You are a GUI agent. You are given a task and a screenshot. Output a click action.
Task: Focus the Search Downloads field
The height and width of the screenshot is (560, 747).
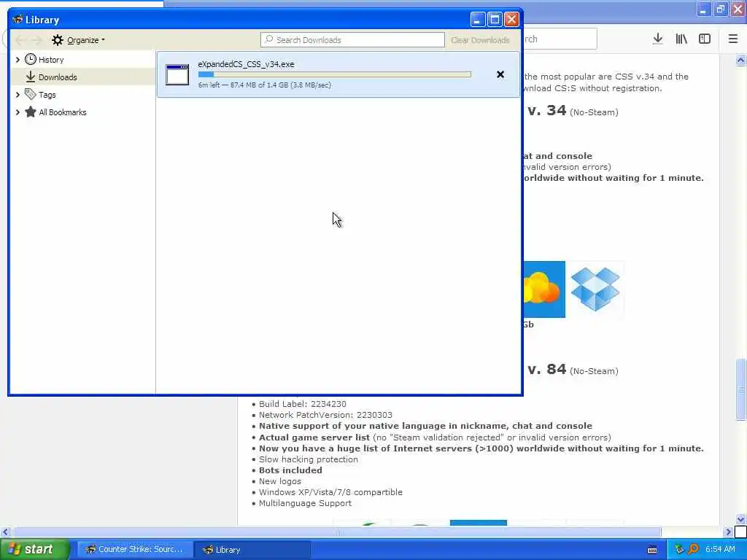point(352,40)
